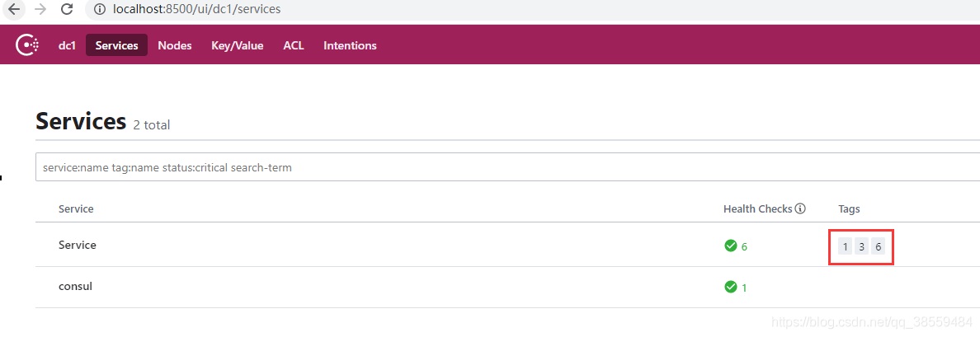The height and width of the screenshot is (337, 980).
Task: Open the consul service entry
Action: pyautogui.click(x=76, y=287)
